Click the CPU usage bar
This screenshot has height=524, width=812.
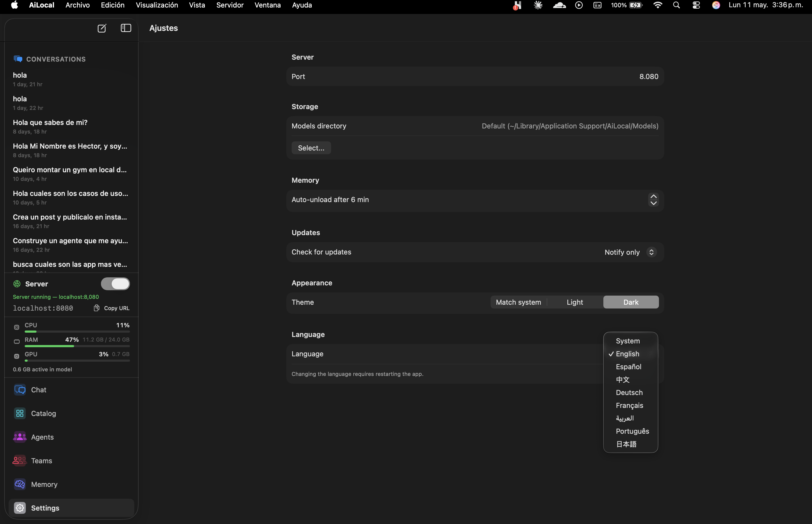click(77, 331)
